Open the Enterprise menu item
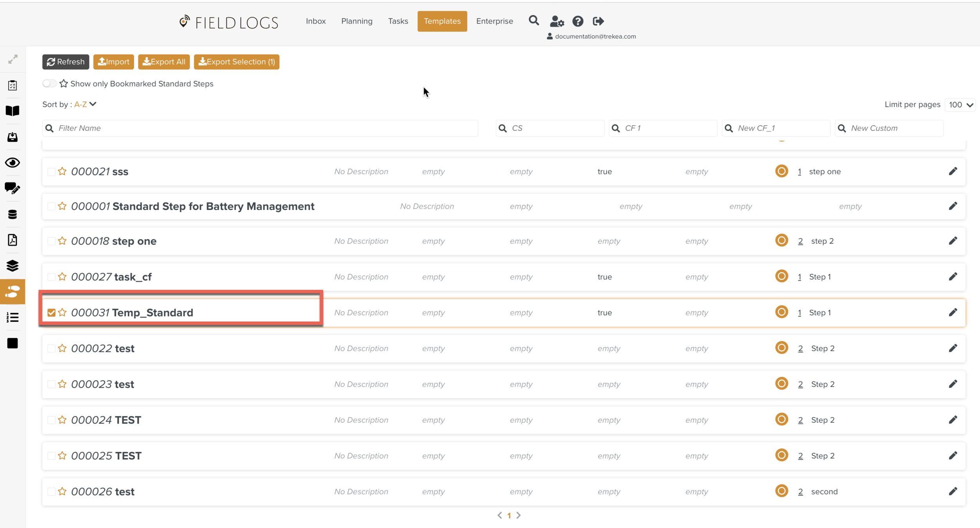 pyautogui.click(x=494, y=21)
